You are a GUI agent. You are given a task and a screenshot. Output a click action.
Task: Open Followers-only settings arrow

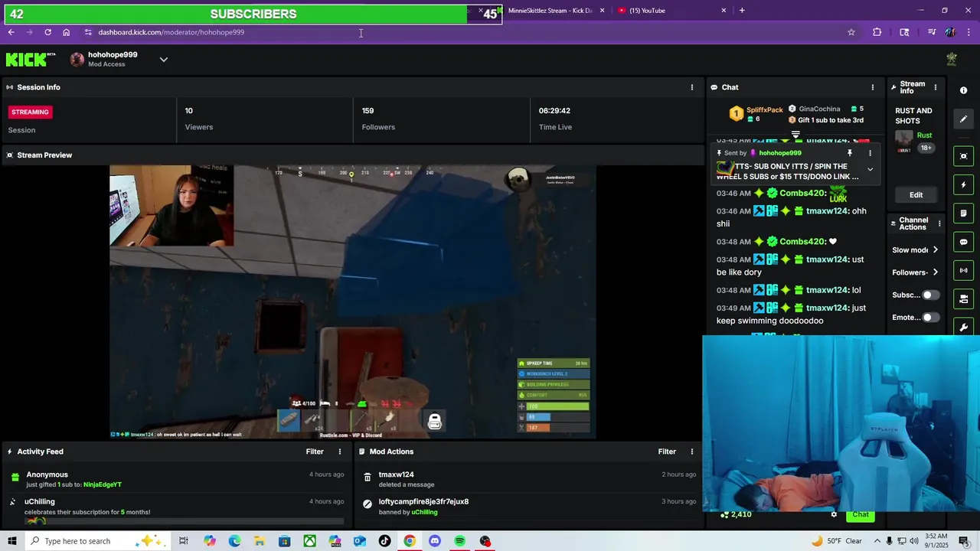[x=935, y=272]
